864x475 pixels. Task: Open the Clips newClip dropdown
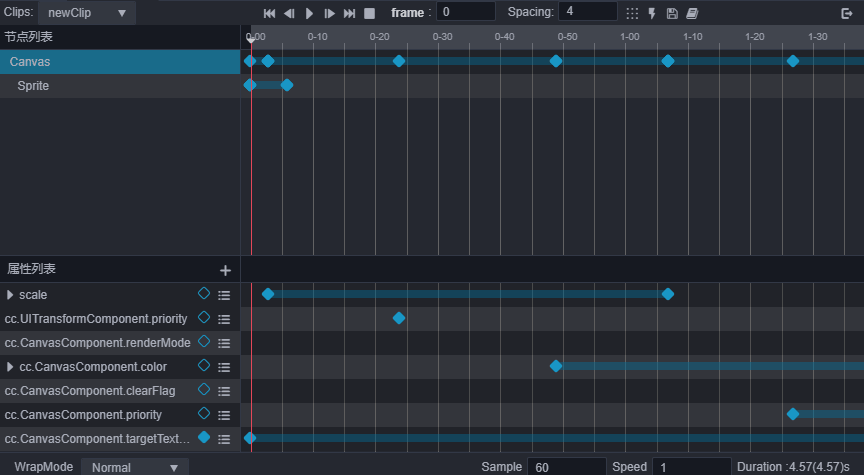coord(87,12)
